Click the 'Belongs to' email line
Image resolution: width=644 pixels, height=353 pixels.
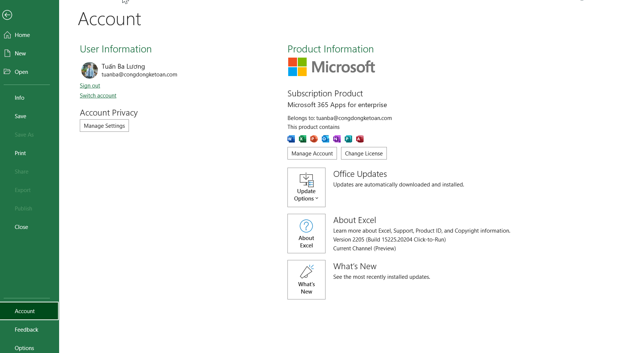tap(340, 118)
